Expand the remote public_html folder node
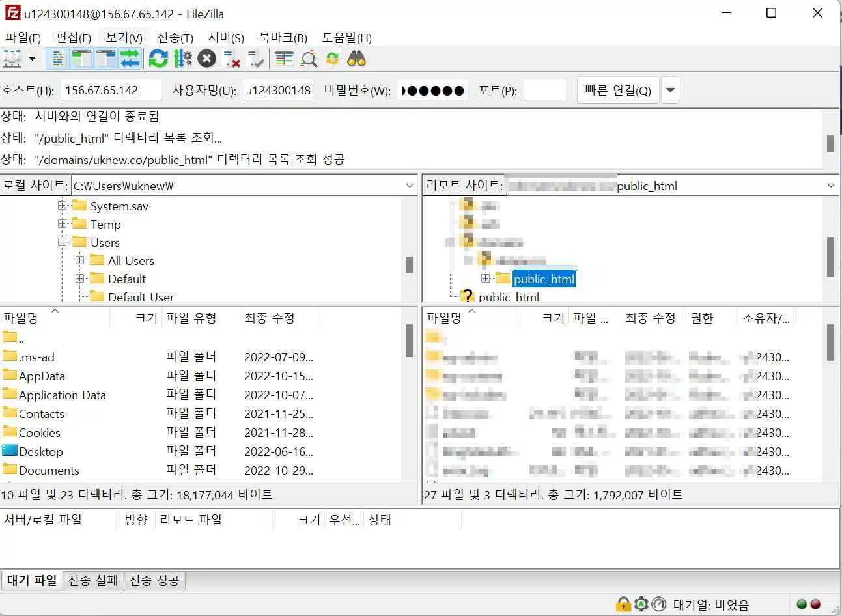Viewport: 842px width, 616px height. click(x=485, y=279)
